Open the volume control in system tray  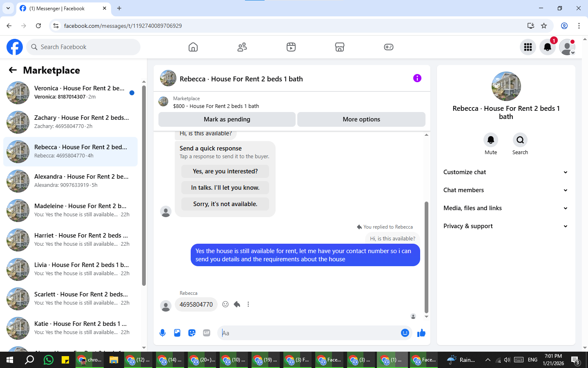[507, 360]
